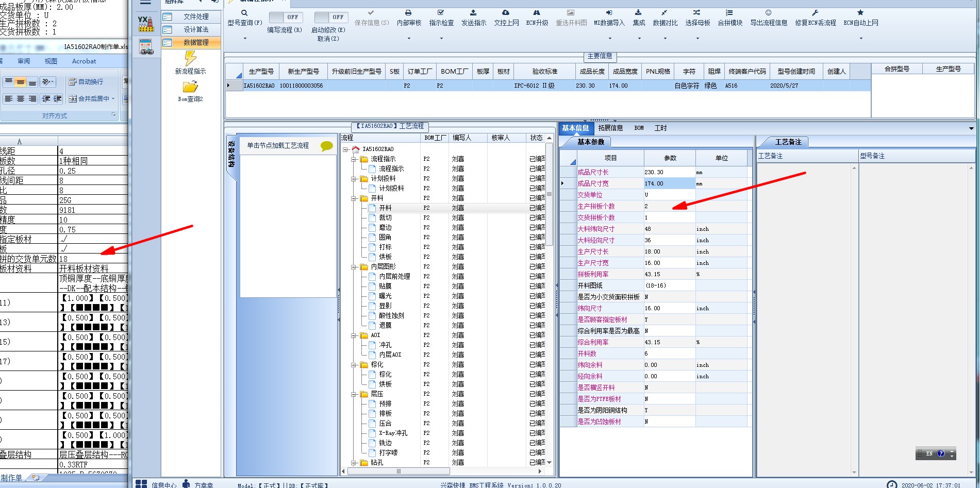Collapse the AOI tree folder
Viewport: 980px width, 488px height.
[x=355, y=335]
